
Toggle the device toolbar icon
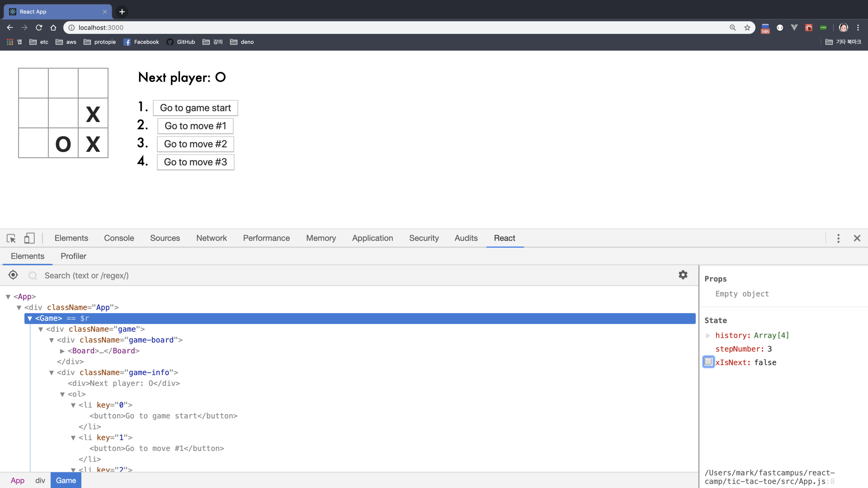coord(29,238)
